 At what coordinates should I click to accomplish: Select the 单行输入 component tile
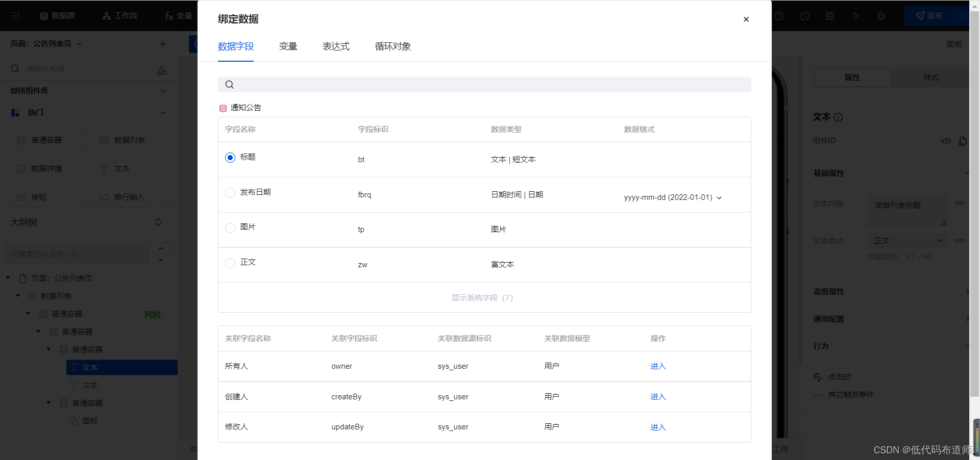click(131, 197)
